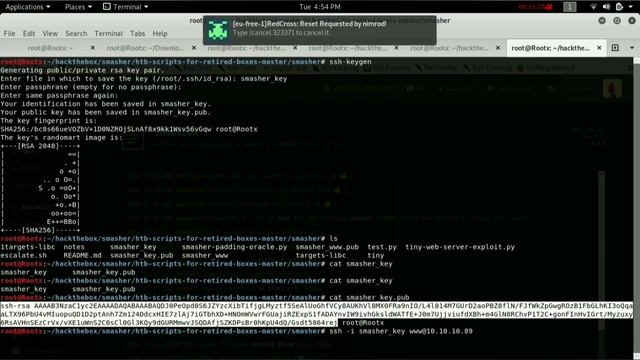The image size is (640, 360).
Task: Close the first root@Rootx: ~ tab
Action: point(93,48)
